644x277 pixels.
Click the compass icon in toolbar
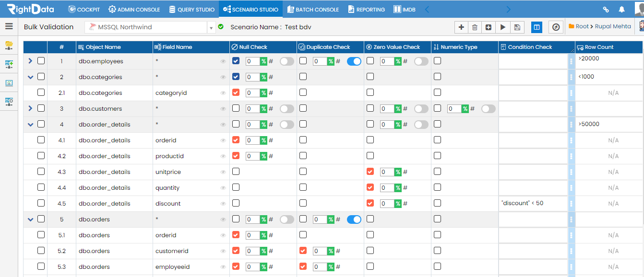(x=556, y=27)
